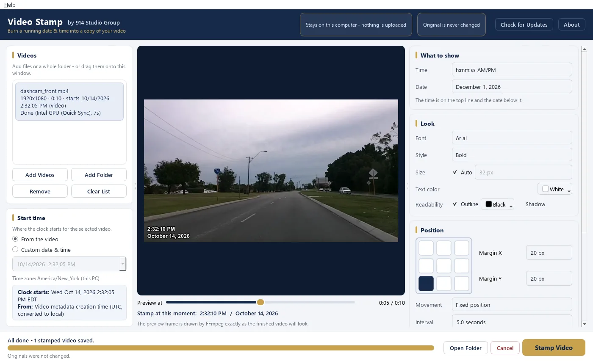The height and width of the screenshot is (364, 593).
Task: Select the middle-right stamp position cell
Action: pos(462,266)
